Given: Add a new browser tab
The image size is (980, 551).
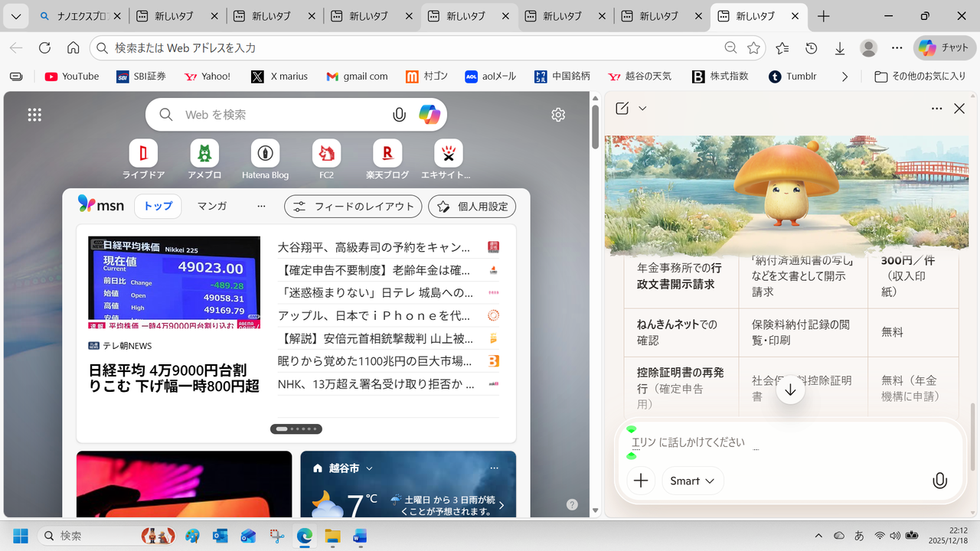Looking at the screenshot, I should click(824, 16).
